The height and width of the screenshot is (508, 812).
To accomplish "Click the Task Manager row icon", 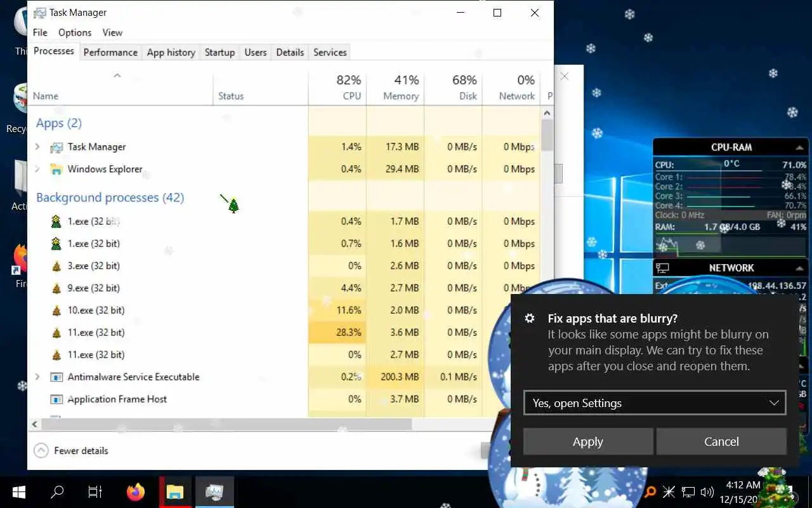I will pyautogui.click(x=56, y=147).
